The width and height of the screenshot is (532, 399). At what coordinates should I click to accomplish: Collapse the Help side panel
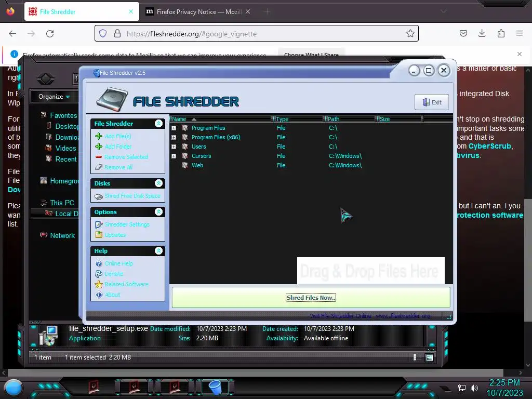158,251
